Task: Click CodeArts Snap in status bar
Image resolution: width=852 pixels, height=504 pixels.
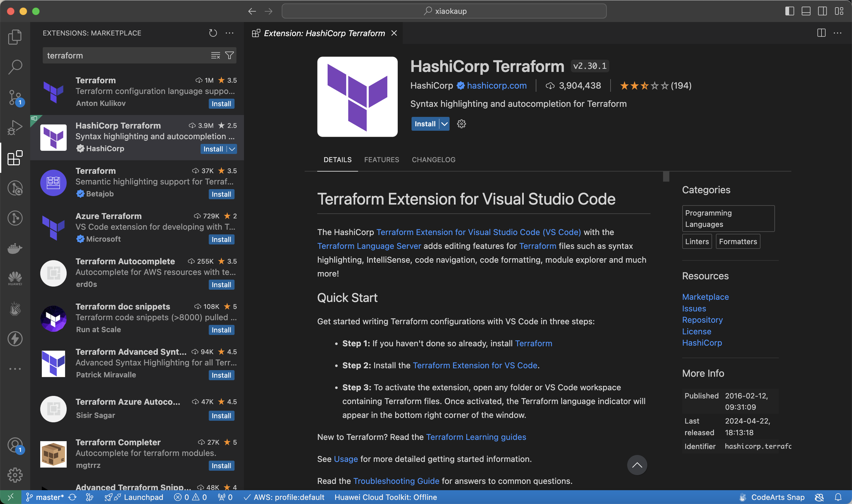Action: 772,497
